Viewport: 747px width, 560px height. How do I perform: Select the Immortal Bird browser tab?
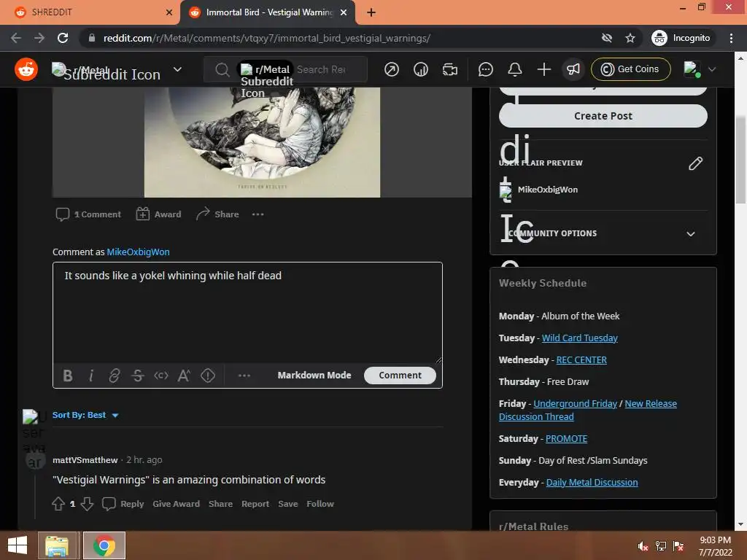pos(268,12)
